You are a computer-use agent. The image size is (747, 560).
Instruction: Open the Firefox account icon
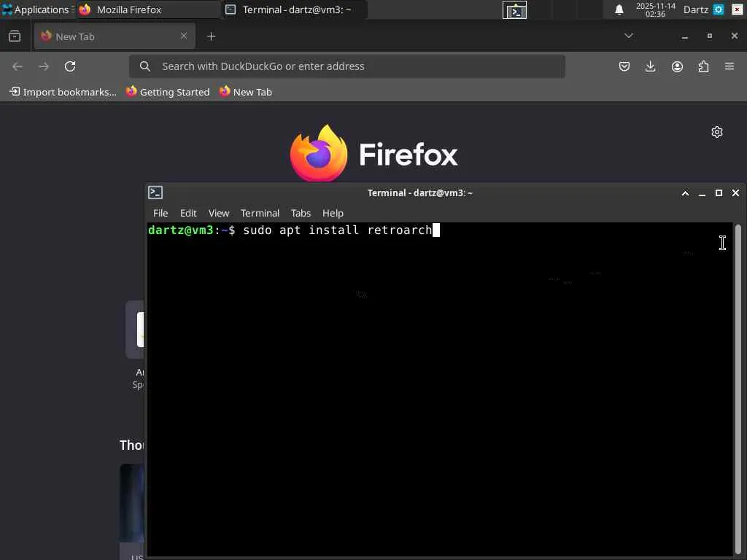click(x=677, y=66)
